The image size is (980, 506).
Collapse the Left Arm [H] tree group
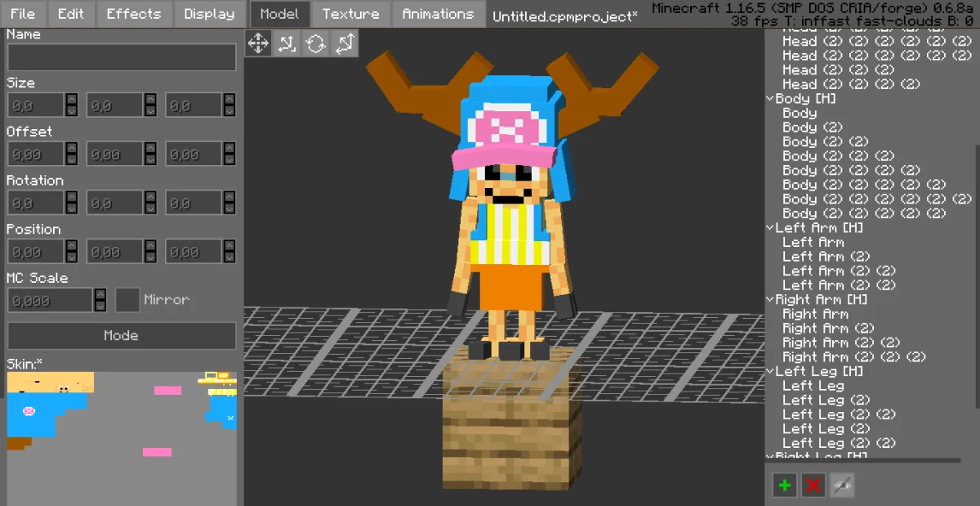click(770, 227)
